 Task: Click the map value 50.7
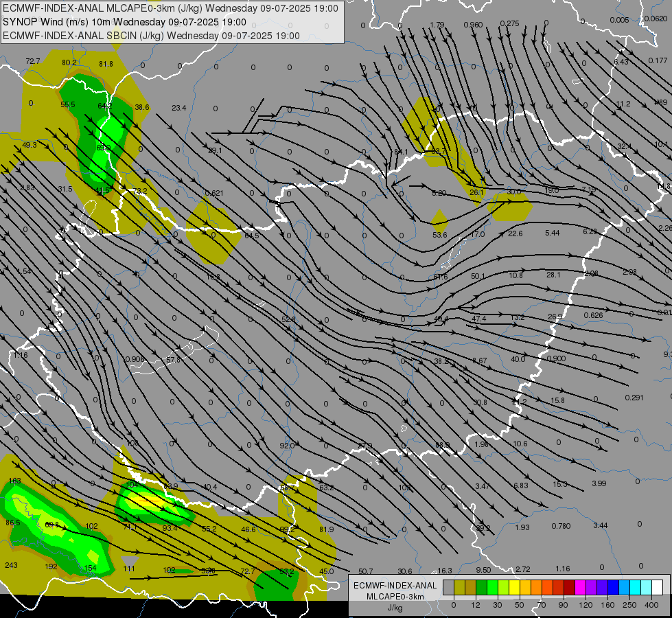[x=366, y=572]
